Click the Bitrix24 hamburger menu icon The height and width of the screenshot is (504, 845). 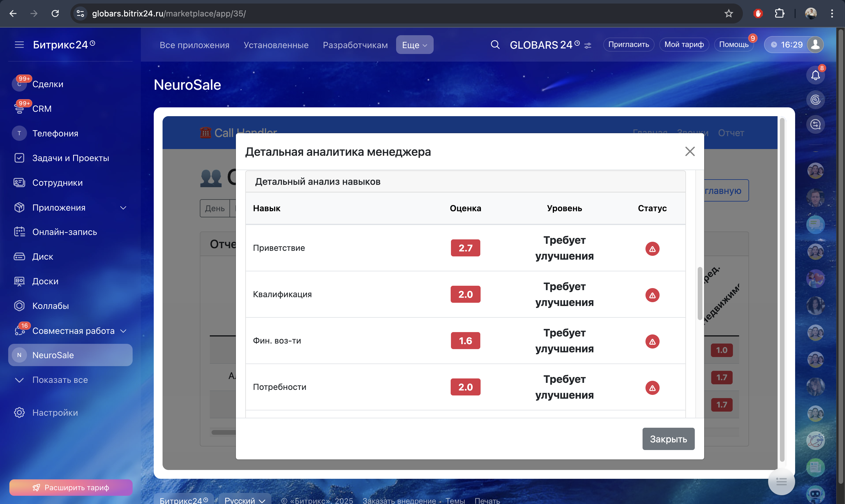click(x=19, y=45)
